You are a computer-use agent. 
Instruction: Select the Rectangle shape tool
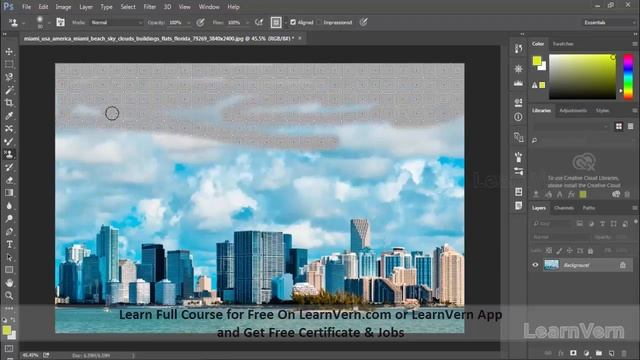point(9,270)
